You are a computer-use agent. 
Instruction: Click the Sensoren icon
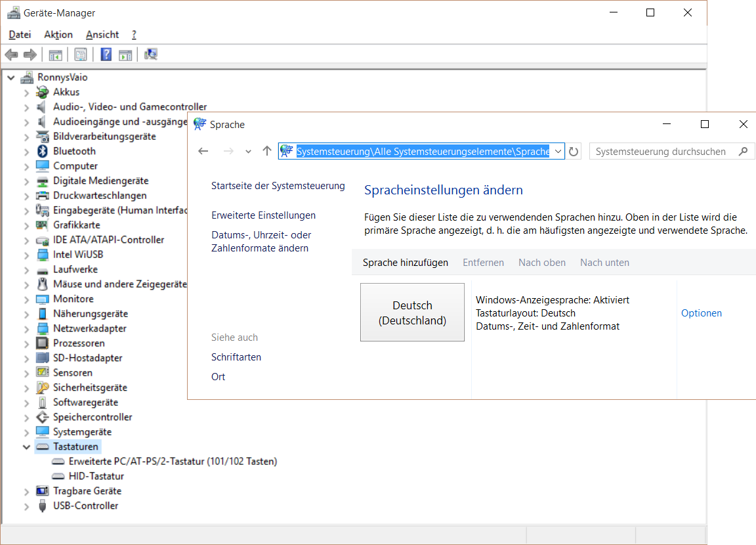[x=43, y=373]
